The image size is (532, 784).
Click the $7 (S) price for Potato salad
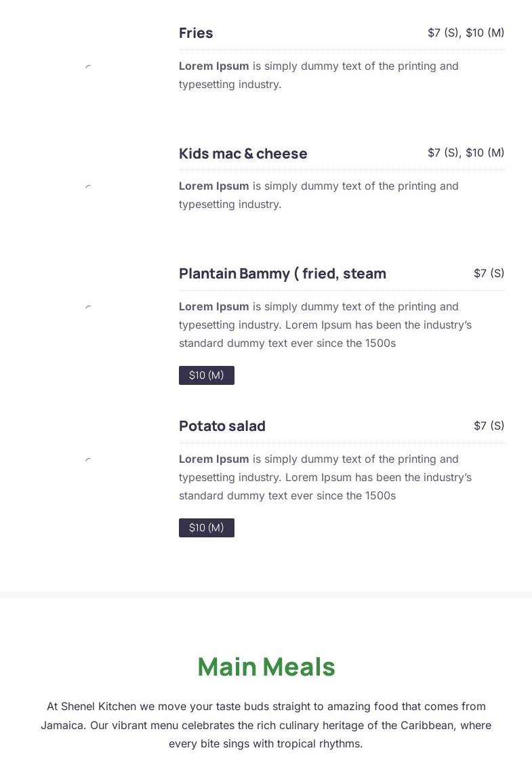[489, 426]
